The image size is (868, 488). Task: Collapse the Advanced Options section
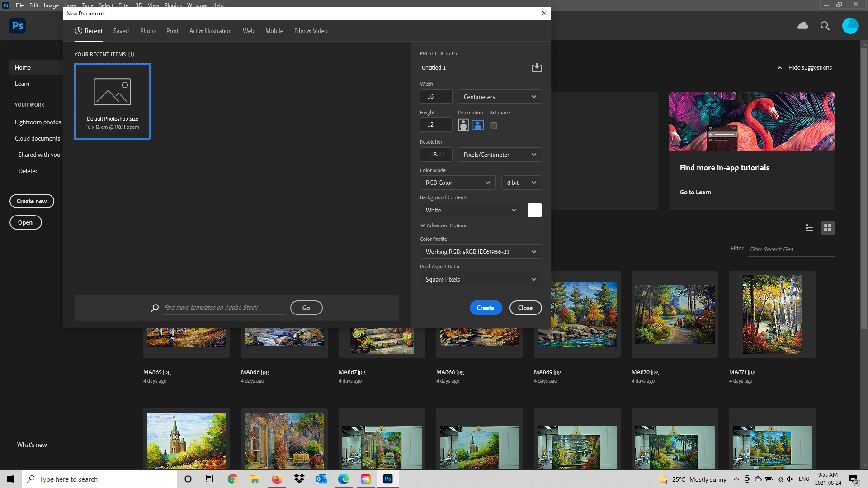(443, 225)
